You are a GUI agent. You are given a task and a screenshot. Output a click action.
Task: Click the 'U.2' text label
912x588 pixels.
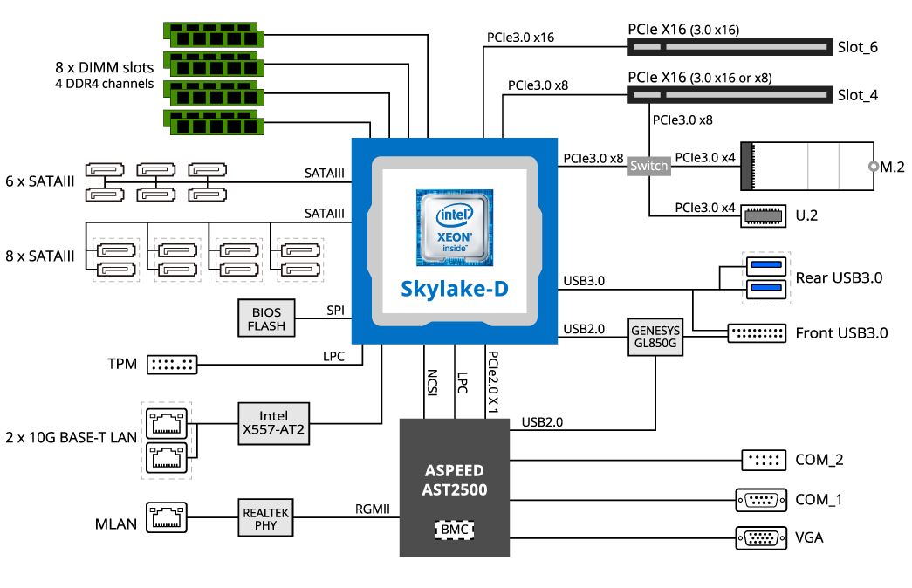pyautogui.click(x=806, y=215)
